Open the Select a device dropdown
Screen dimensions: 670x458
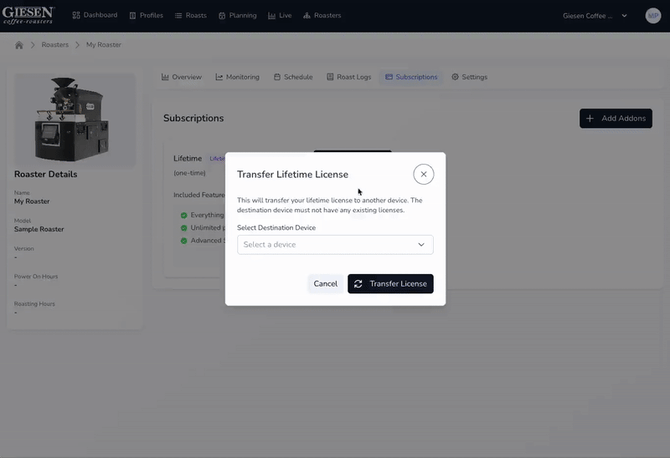pos(335,245)
